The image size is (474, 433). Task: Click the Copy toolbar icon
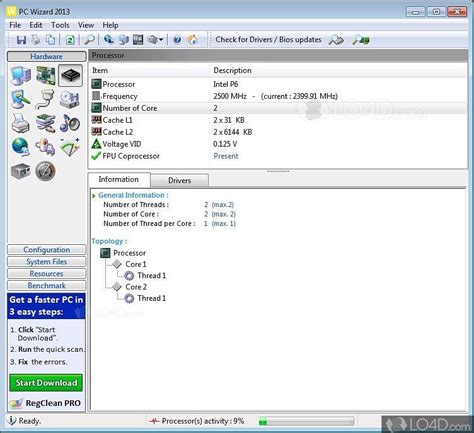[50, 40]
